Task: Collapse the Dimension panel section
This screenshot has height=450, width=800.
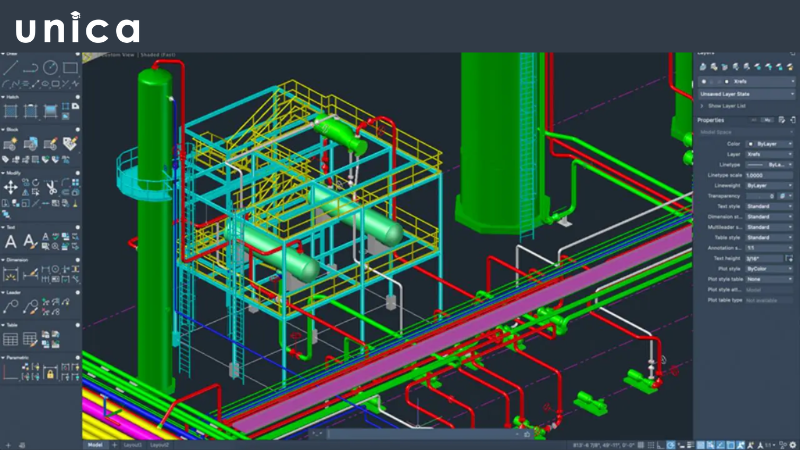Action: [x=3, y=260]
